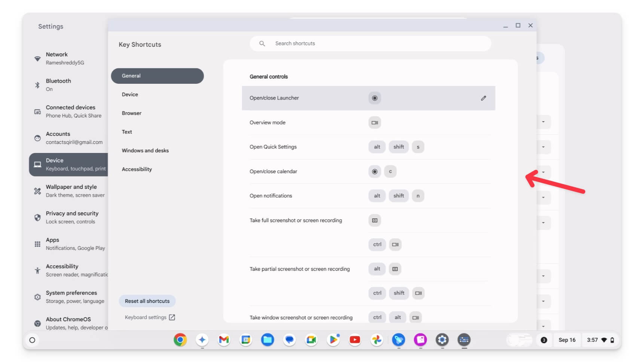Open Bluetooth section in Settings window
The height and width of the screenshot is (362, 644).
[68, 85]
